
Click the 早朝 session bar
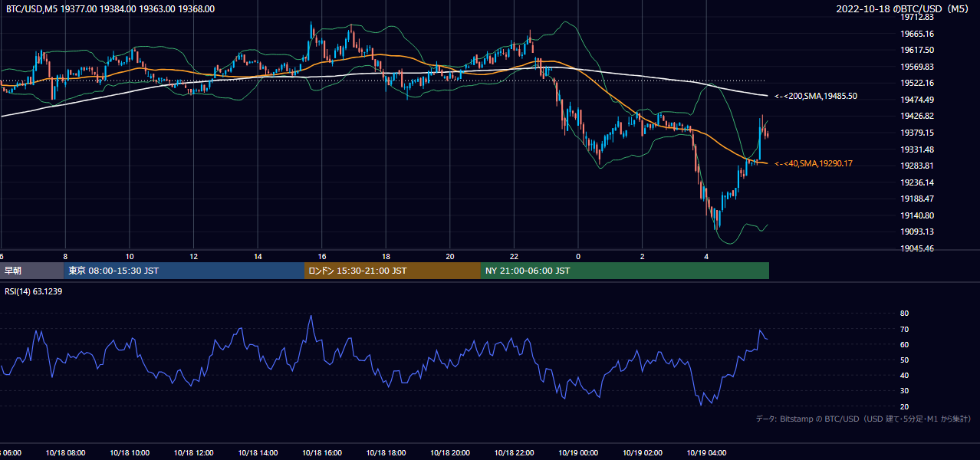click(x=31, y=271)
